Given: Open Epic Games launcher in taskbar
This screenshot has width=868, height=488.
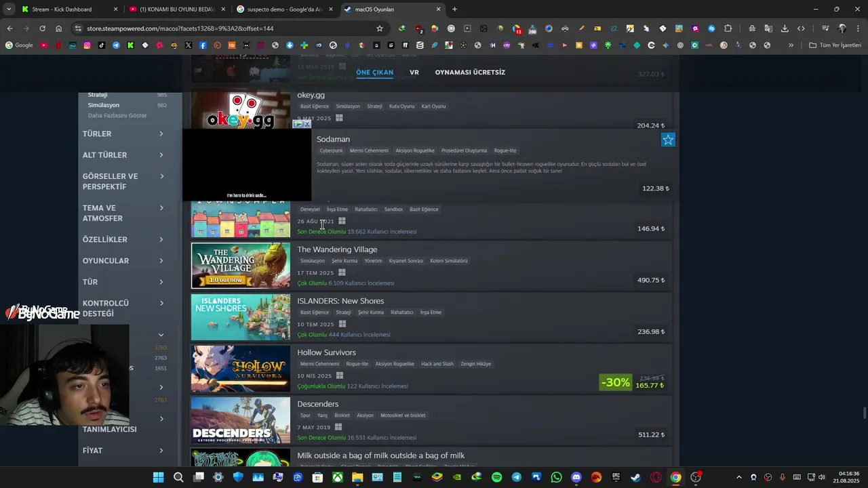Looking at the screenshot, I should 616,477.
